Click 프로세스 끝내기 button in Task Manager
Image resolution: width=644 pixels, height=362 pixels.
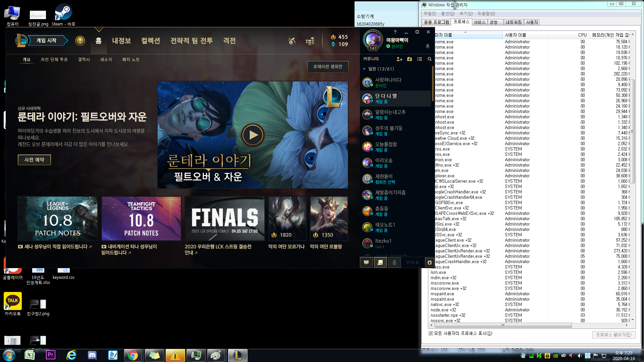(x=613, y=335)
